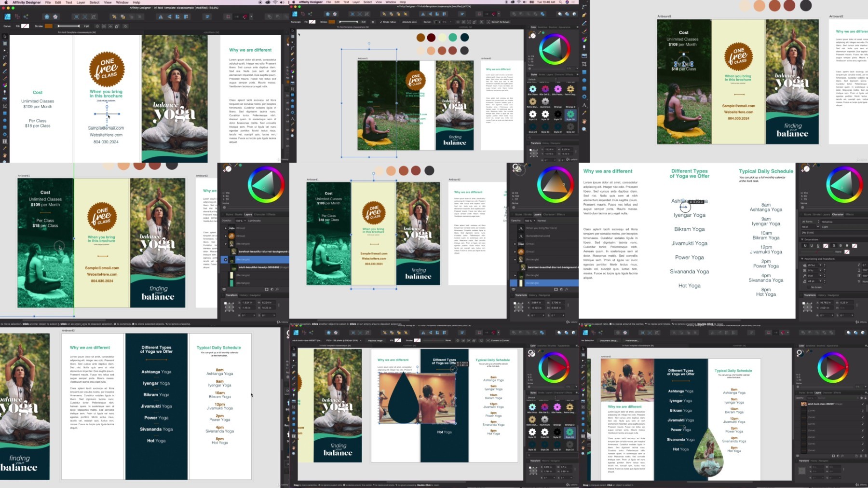Select the Pen tool in the 47.2% window toolbox
The image size is (868, 488).
293,54
